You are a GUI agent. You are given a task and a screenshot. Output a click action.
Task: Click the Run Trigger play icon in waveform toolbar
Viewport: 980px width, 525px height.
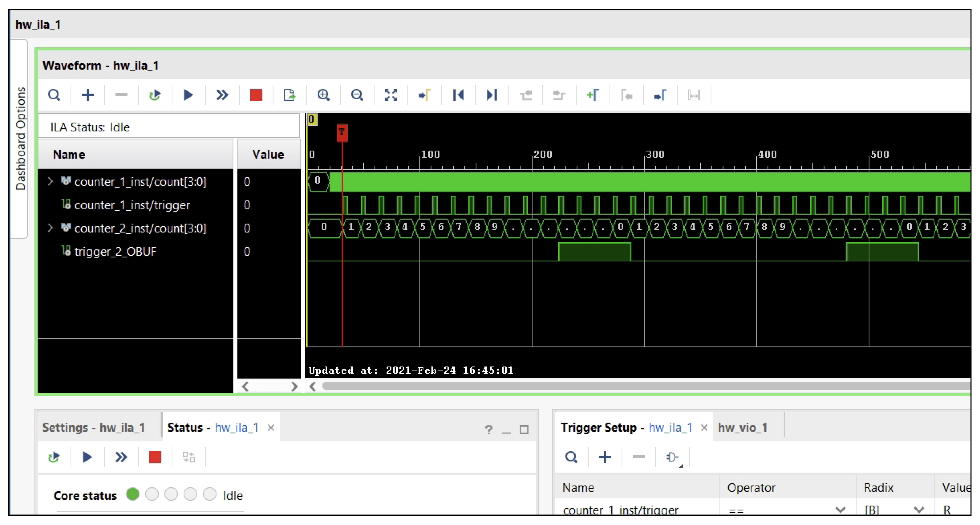188,95
